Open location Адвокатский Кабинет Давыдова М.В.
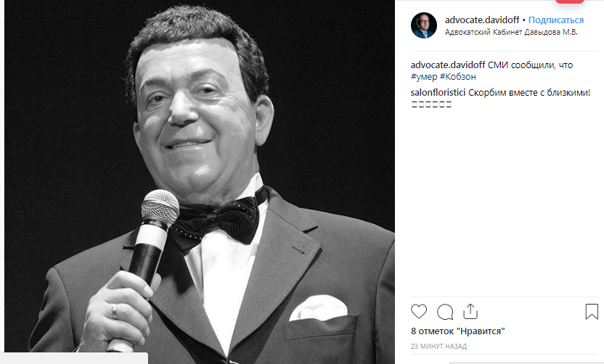 coord(511,33)
